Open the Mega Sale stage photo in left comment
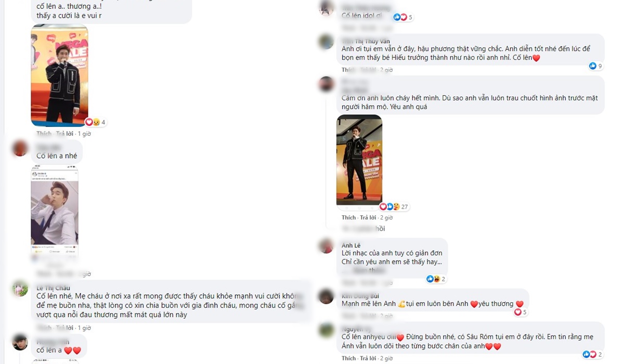 pos(59,75)
